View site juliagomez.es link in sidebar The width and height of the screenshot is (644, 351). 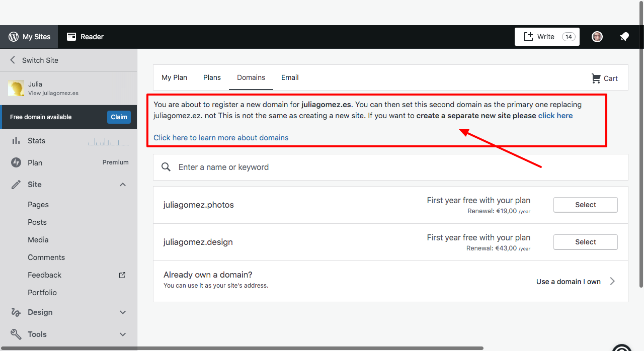pos(53,93)
